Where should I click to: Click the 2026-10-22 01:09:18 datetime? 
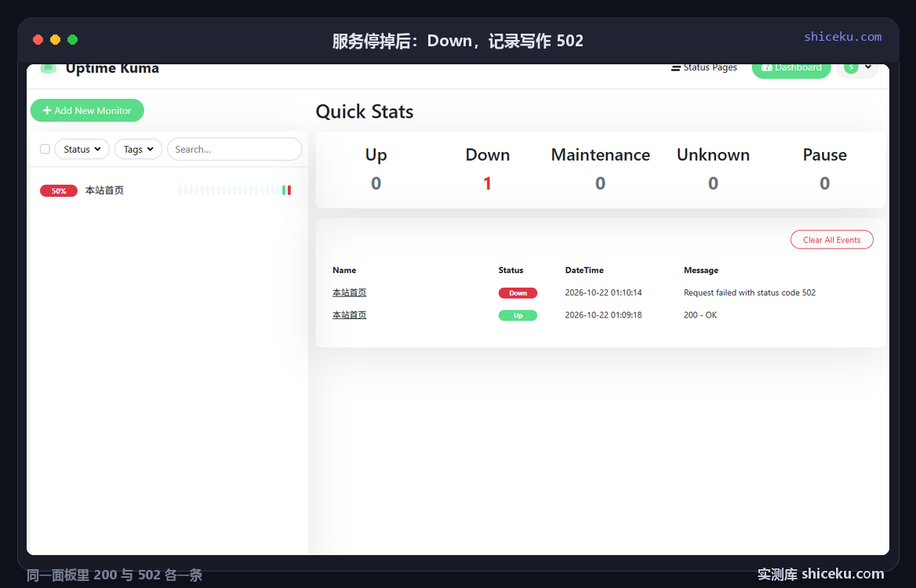point(603,314)
